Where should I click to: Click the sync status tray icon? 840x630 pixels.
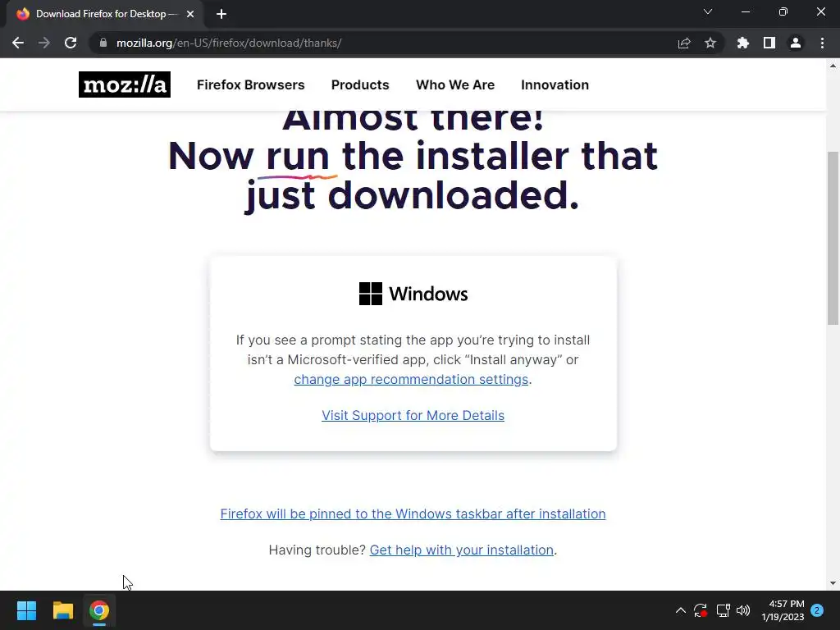coord(701,610)
